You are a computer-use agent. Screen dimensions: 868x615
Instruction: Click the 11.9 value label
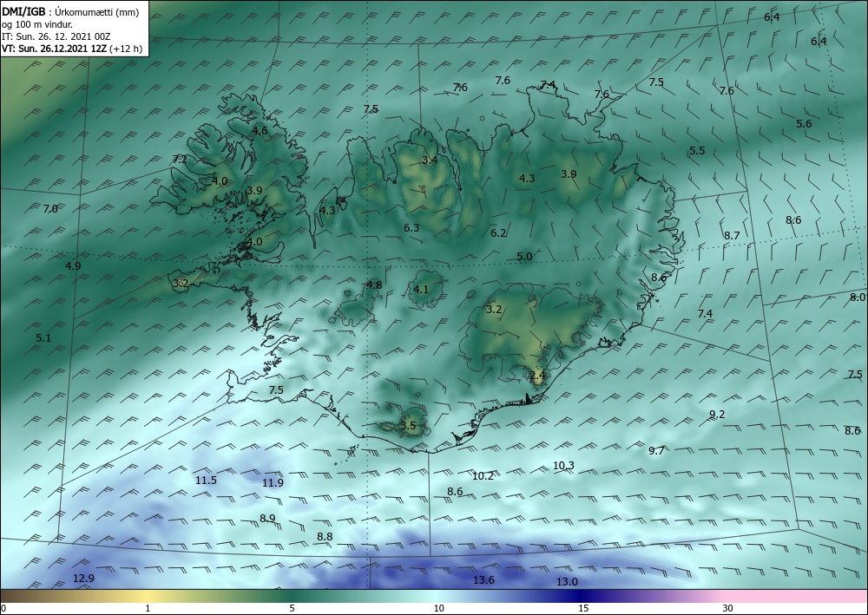(273, 483)
